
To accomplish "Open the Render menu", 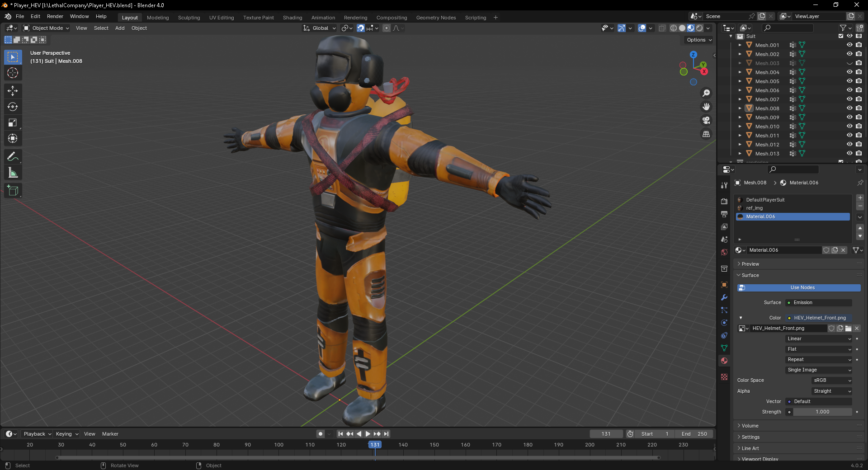I will click(55, 16).
